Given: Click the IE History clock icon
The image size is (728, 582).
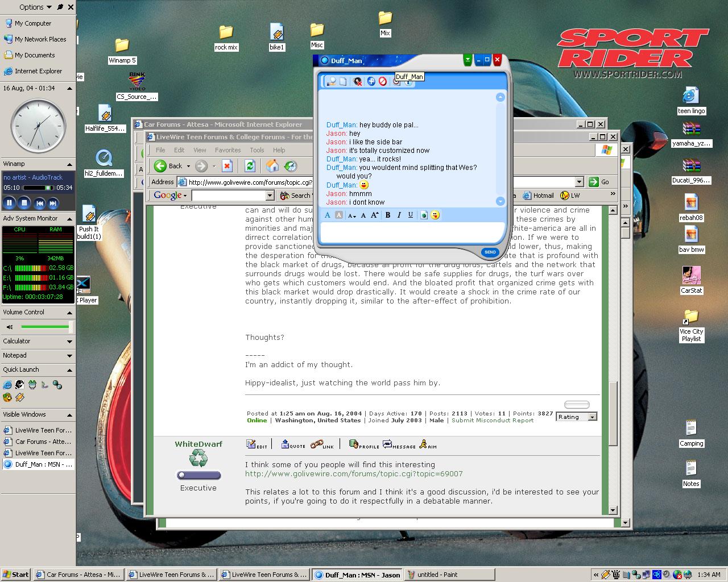Looking at the screenshot, I should tap(291, 166).
